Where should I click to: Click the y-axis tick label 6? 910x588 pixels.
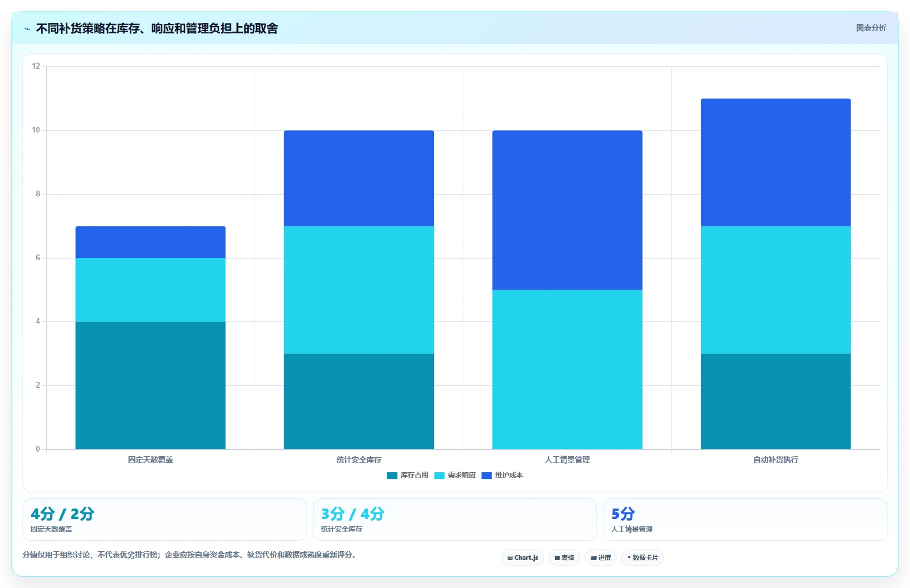tap(38, 258)
